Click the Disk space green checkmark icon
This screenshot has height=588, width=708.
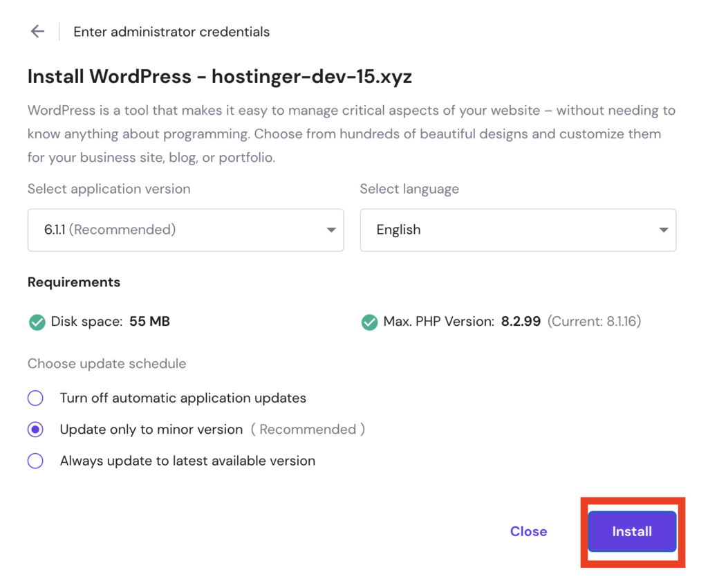37,322
